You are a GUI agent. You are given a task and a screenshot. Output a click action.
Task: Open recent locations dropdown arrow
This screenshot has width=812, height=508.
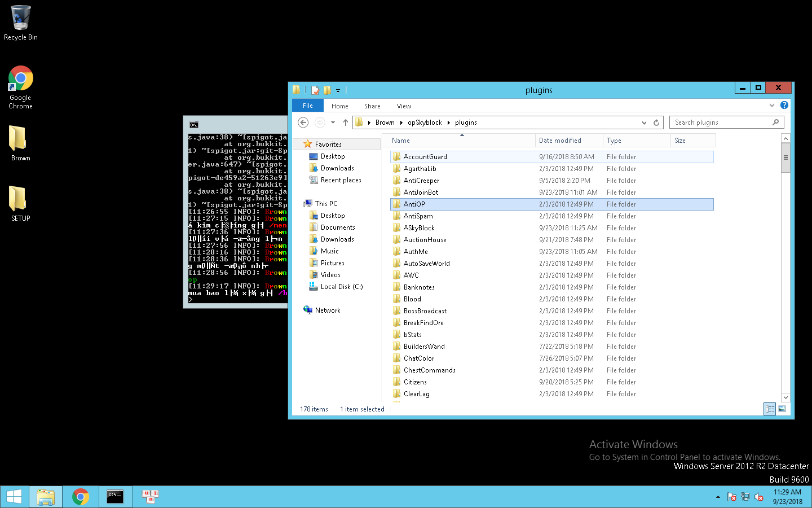point(333,122)
